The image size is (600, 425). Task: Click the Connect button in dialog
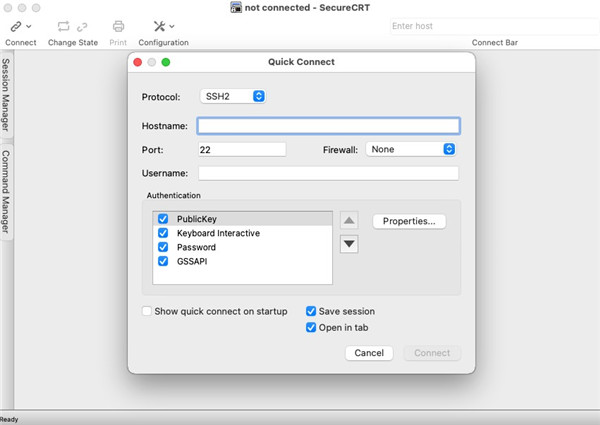432,353
